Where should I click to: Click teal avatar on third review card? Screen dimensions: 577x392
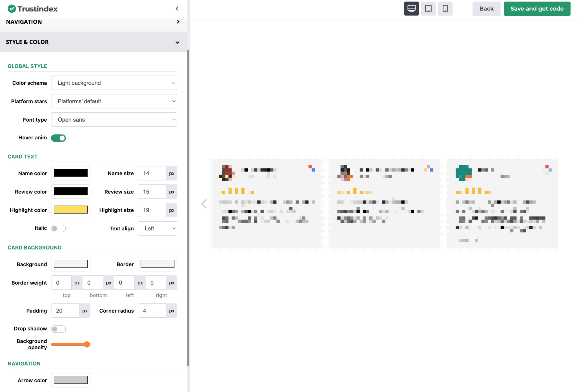pos(463,173)
